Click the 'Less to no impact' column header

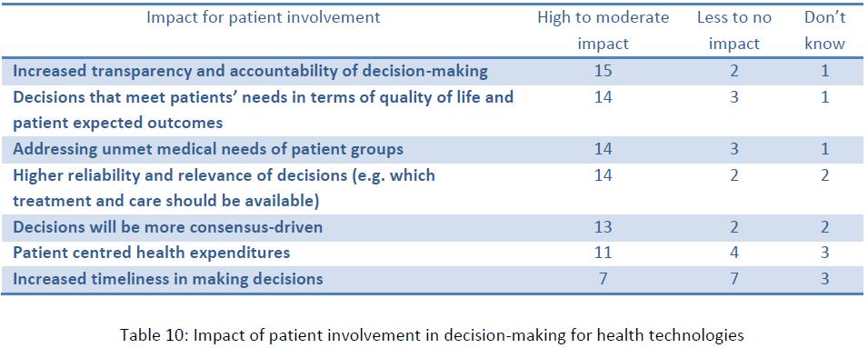(734, 30)
